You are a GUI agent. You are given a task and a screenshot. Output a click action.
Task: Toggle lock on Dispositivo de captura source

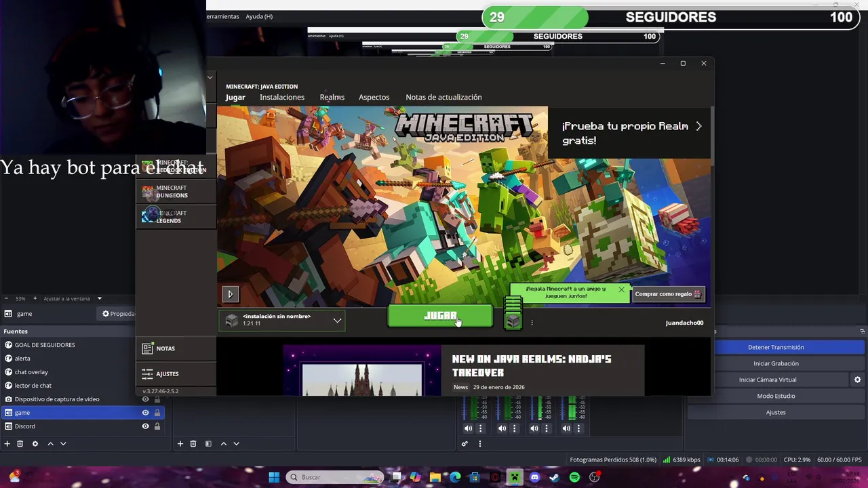click(x=157, y=399)
